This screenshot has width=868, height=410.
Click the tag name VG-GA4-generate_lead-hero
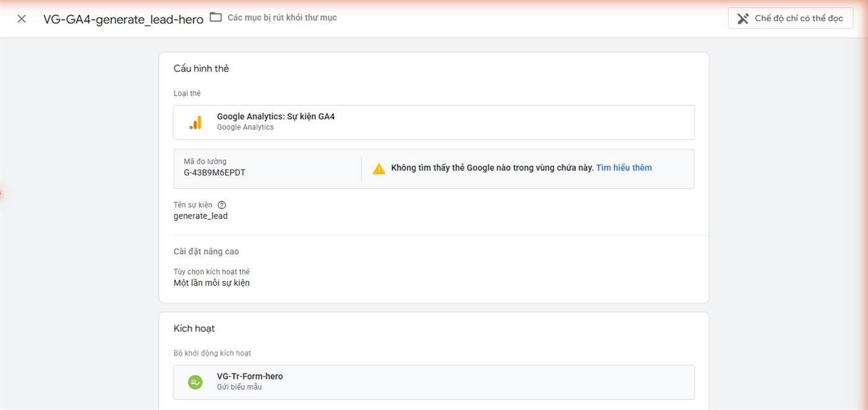tap(123, 19)
